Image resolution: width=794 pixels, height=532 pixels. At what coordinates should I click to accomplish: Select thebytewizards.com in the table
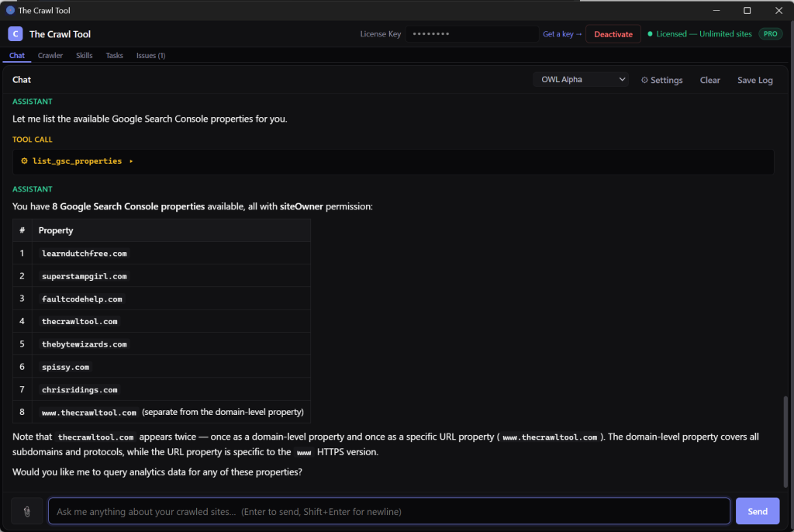point(84,344)
